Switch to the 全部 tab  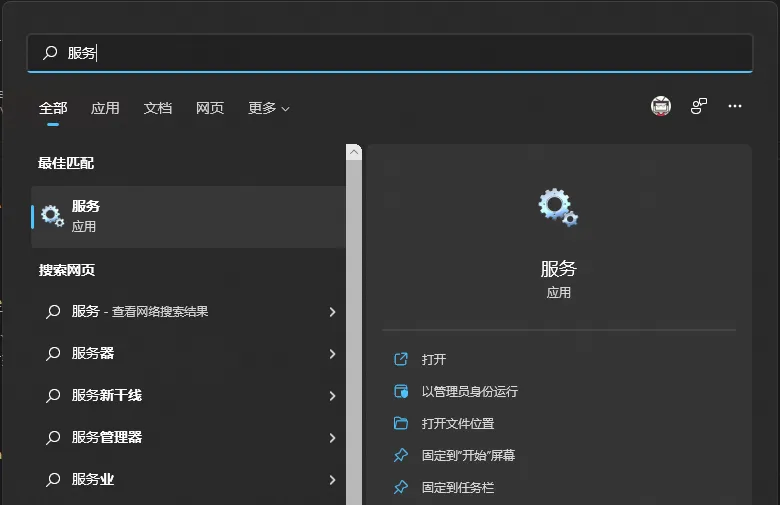pyautogui.click(x=53, y=108)
